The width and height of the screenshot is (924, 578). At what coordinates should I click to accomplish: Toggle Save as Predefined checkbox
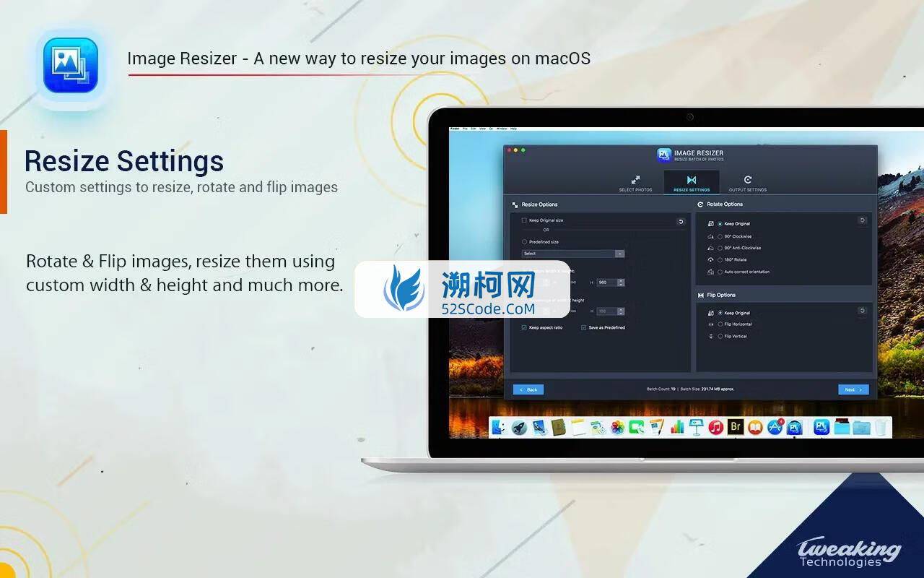point(583,327)
